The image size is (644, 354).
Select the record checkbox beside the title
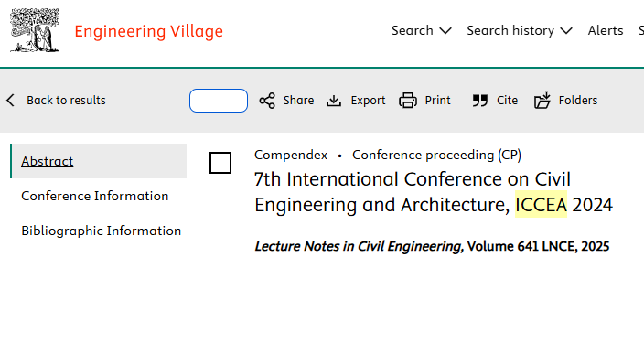[220, 163]
